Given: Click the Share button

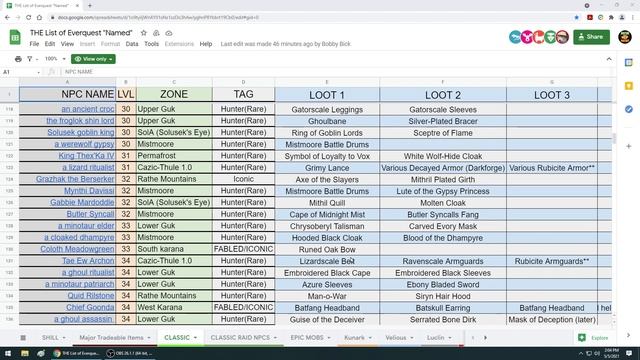Looking at the screenshot, I should pos(591,37).
